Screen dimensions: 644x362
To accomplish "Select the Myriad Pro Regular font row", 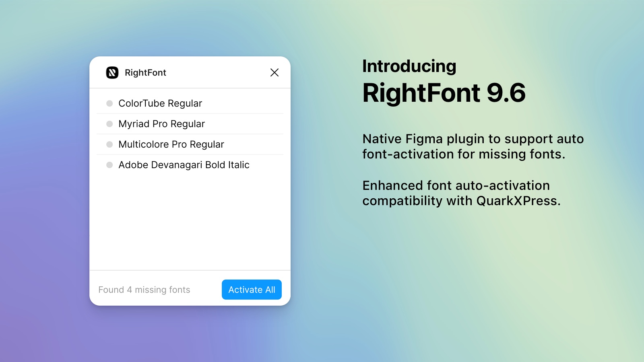I will click(x=190, y=124).
